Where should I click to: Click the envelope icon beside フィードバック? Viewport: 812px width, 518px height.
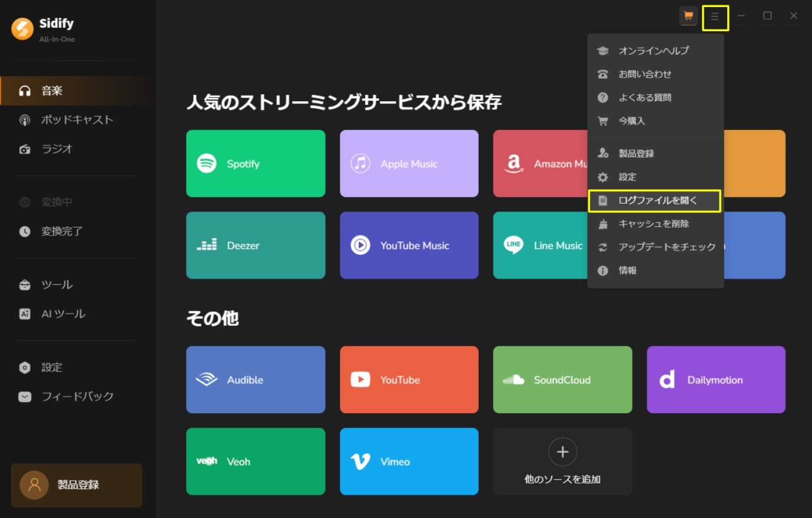click(x=25, y=397)
